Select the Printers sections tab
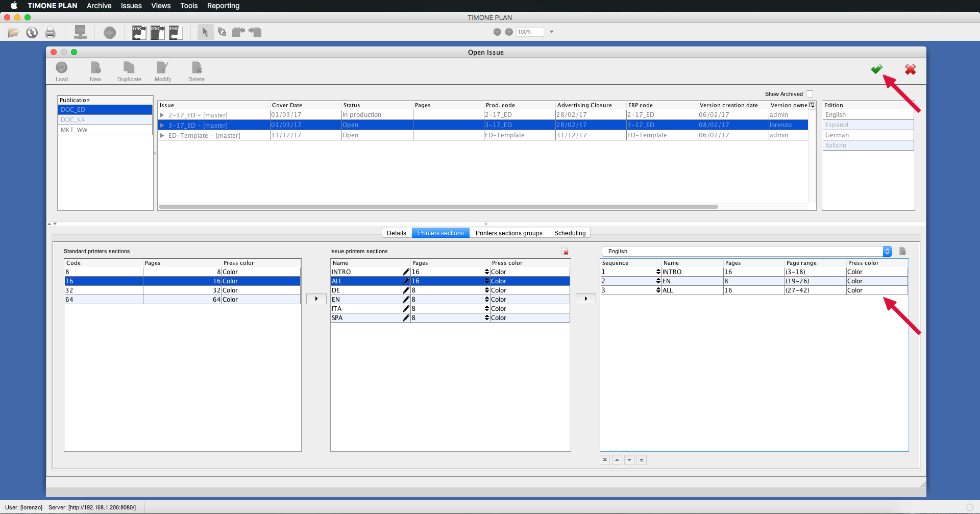Image resolution: width=980 pixels, height=514 pixels. tap(441, 233)
